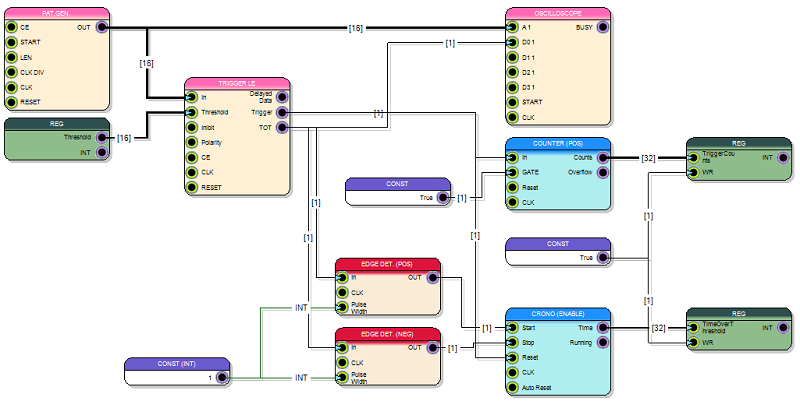Click the START pin of PAT.GEN. block
The width and height of the screenshot is (800, 401).
[x=11, y=42]
